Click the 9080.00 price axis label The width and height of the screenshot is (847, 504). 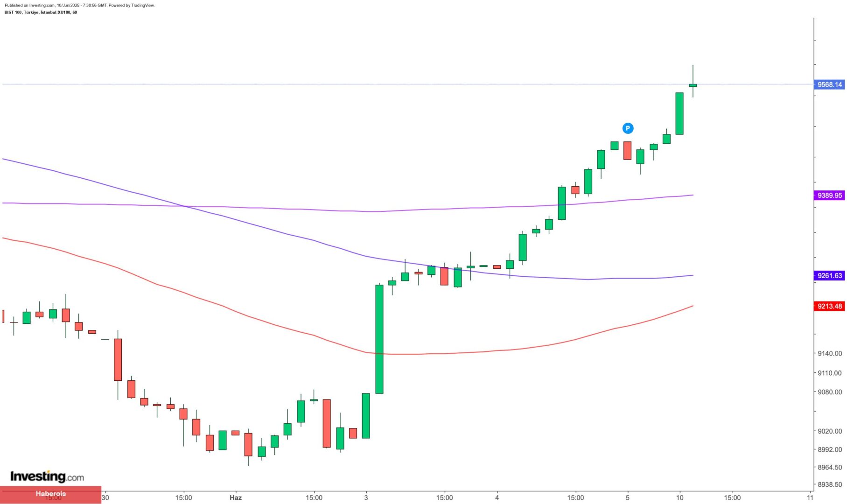pyautogui.click(x=830, y=392)
